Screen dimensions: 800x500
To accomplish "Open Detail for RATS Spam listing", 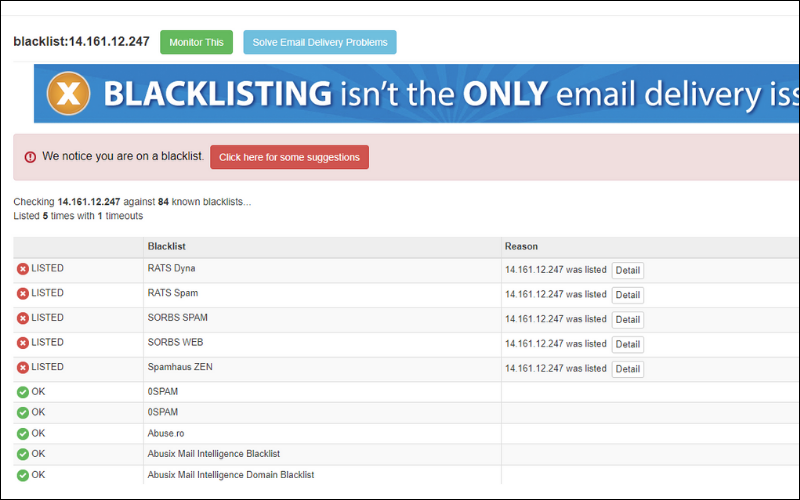I will tap(628, 295).
